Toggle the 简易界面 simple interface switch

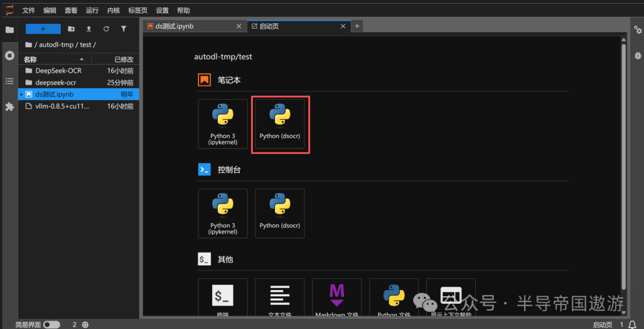point(52,324)
